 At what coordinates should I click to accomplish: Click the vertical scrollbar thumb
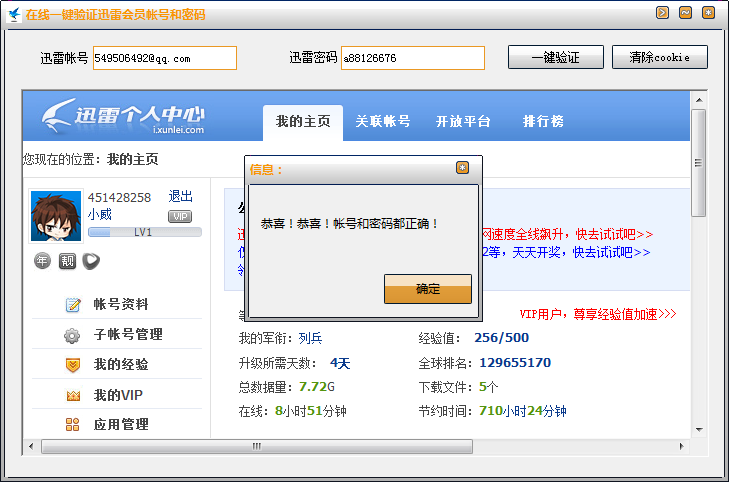click(698, 163)
